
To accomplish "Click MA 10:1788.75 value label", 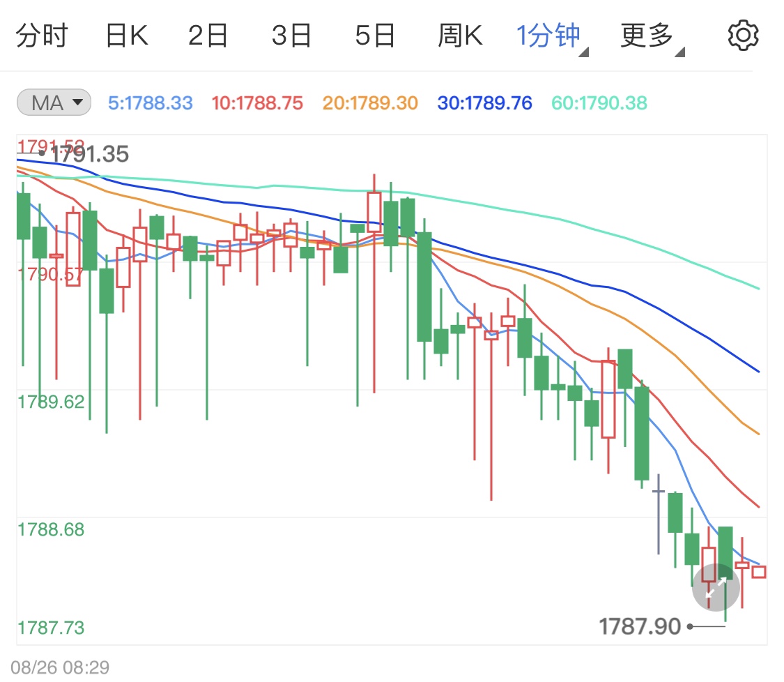I will click(257, 103).
